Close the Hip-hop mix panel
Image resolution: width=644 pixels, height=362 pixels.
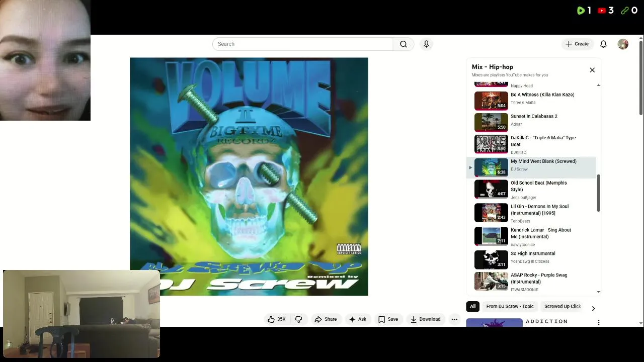pyautogui.click(x=592, y=70)
